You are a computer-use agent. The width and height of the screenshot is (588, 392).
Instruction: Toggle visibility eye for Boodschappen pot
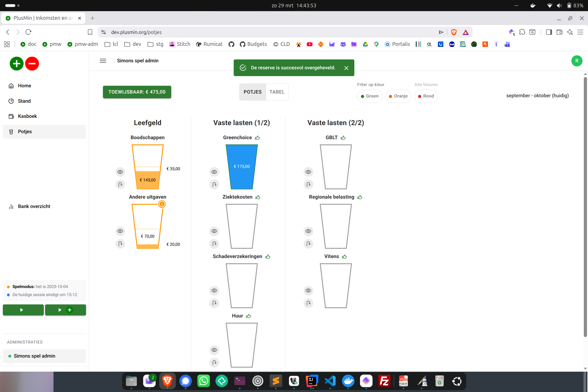[x=120, y=172]
